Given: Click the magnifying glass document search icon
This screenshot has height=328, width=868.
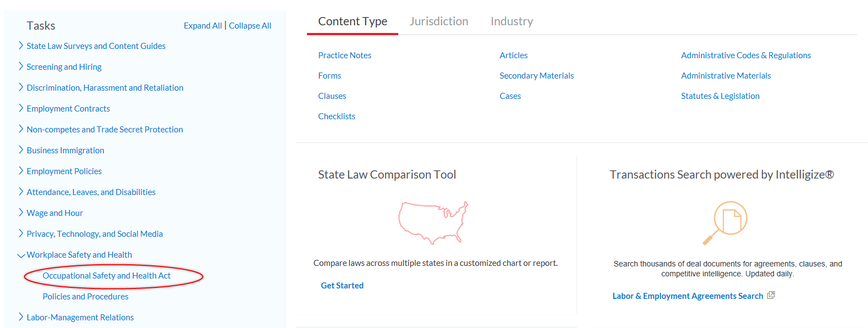Looking at the screenshot, I should tap(725, 223).
